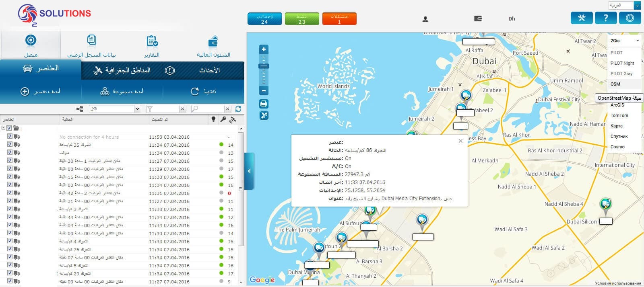644x287 pixels.
Task: Collapse the root tree node
Action: [x=3, y=128]
